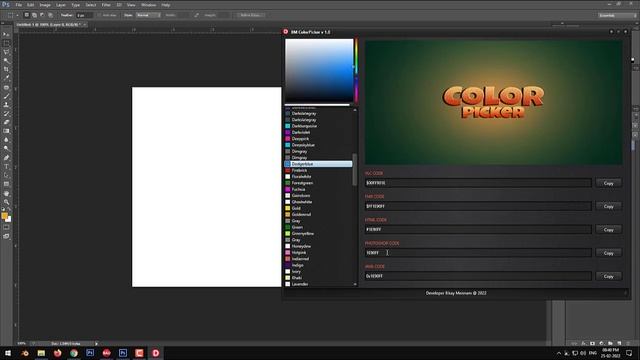
Task: Toggle Quick Mask mode in toolbox
Action: (x=6, y=227)
